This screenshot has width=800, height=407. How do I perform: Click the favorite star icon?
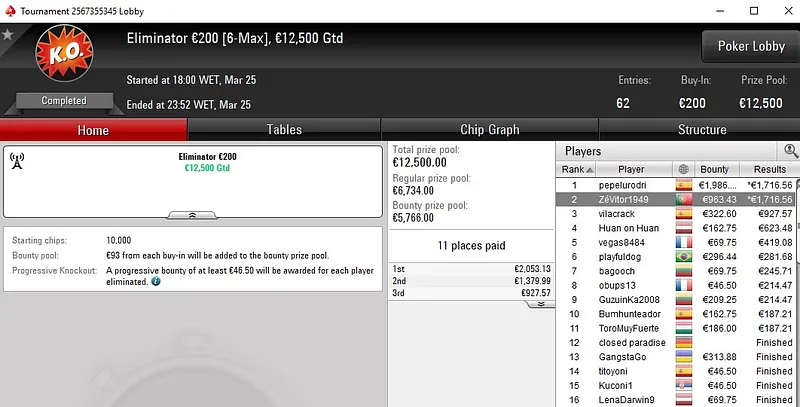7,34
